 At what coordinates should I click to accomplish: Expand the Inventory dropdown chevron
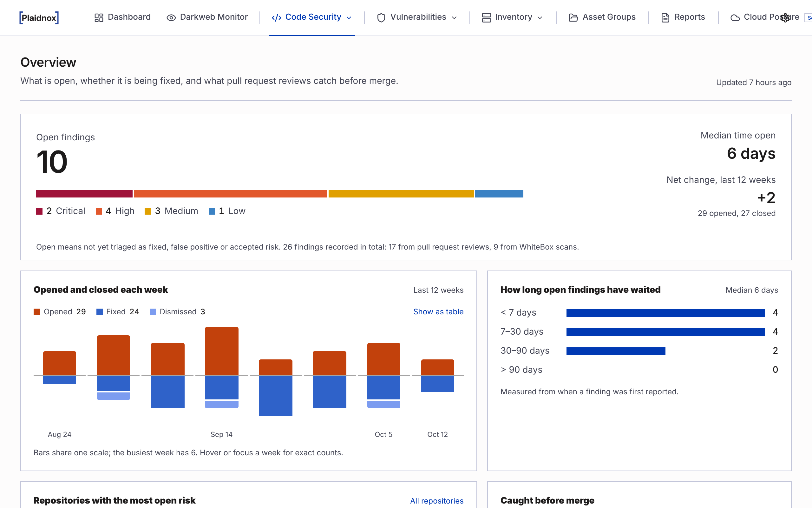(x=540, y=18)
